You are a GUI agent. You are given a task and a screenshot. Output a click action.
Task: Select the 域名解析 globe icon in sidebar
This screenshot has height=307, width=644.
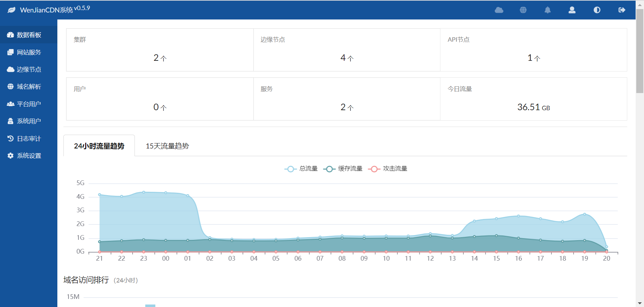[x=10, y=86]
